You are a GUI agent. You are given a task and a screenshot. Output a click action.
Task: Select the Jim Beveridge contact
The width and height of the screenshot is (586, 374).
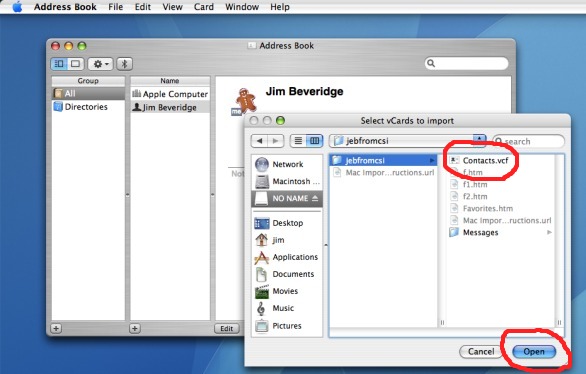[170, 108]
